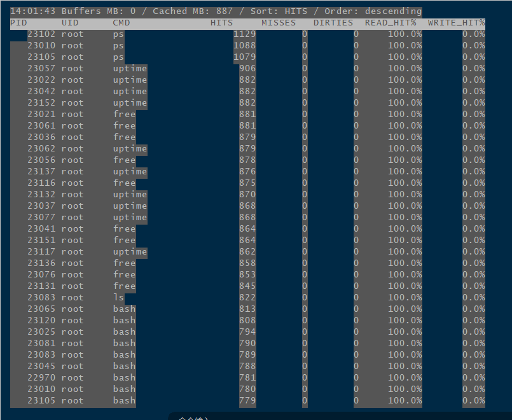The width and height of the screenshot is (512, 420).
Task: Select the HITS value 780
Action: point(247,389)
